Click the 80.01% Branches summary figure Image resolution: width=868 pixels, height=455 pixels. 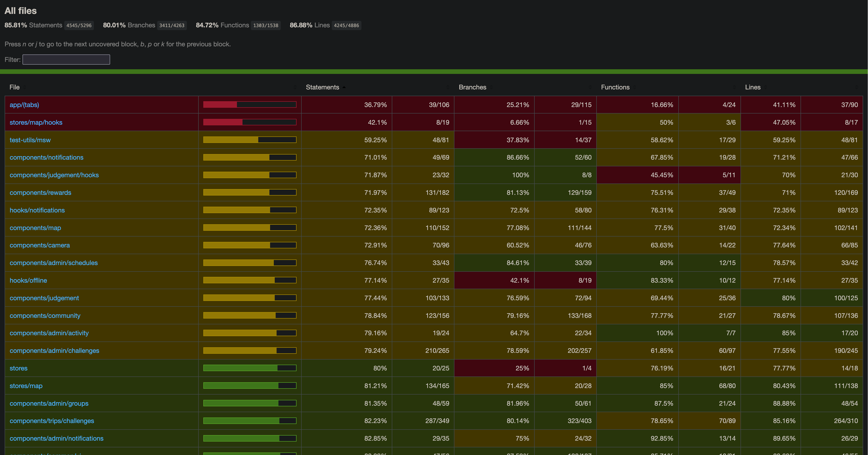[x=114, y=25]
